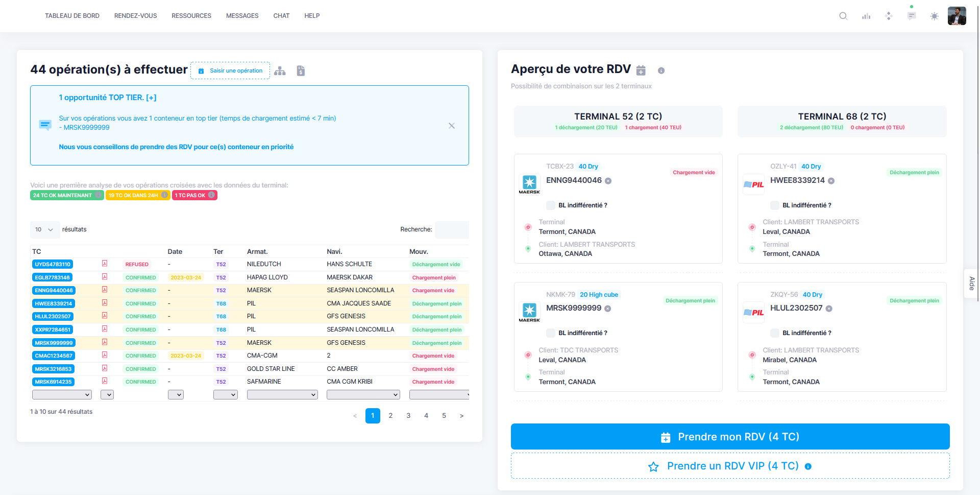
Task: Click the hierarchy tree icon beside Saisir une opération
Action: (280, 71)
